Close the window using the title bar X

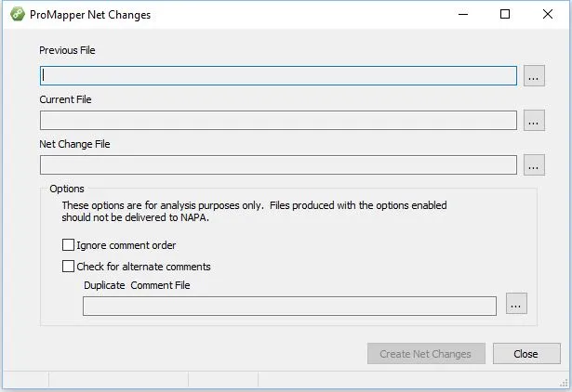pos(548,15)
